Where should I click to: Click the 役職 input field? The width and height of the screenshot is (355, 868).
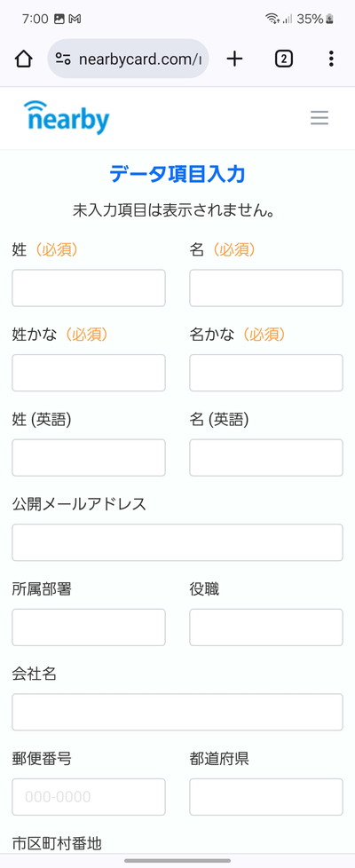[x=266, y=627]
